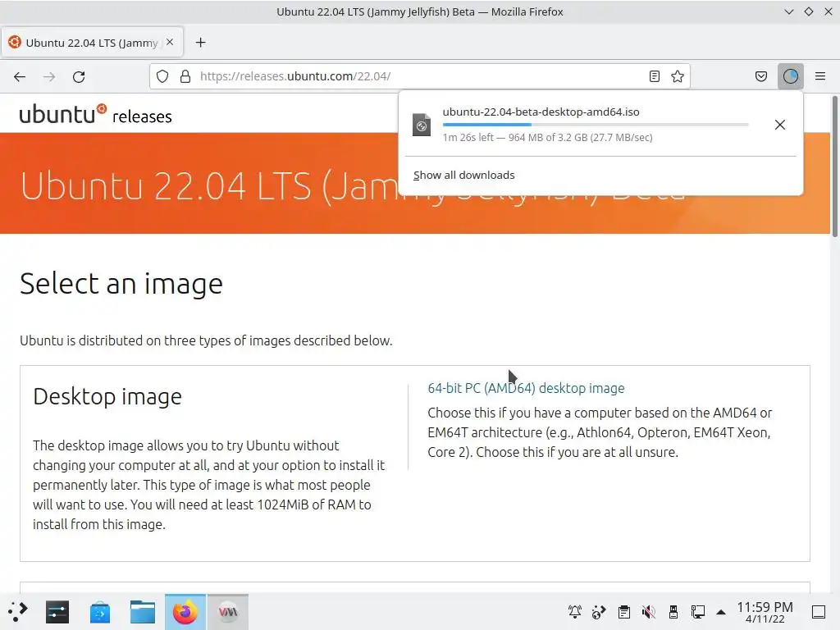Viewport: 840px width, 630px height.
Task: Launch Discover software center from taskbar
Action: point(99,612)
